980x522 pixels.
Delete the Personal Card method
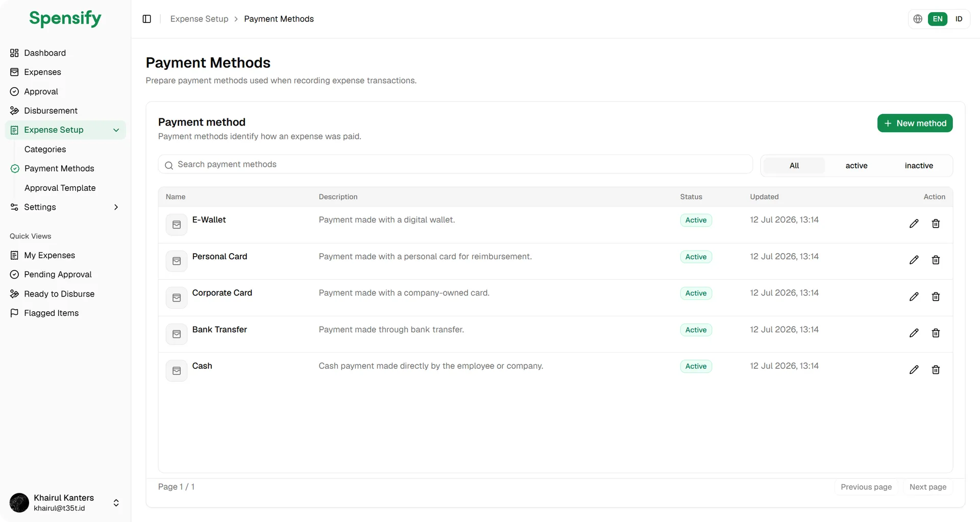point(936,260)
